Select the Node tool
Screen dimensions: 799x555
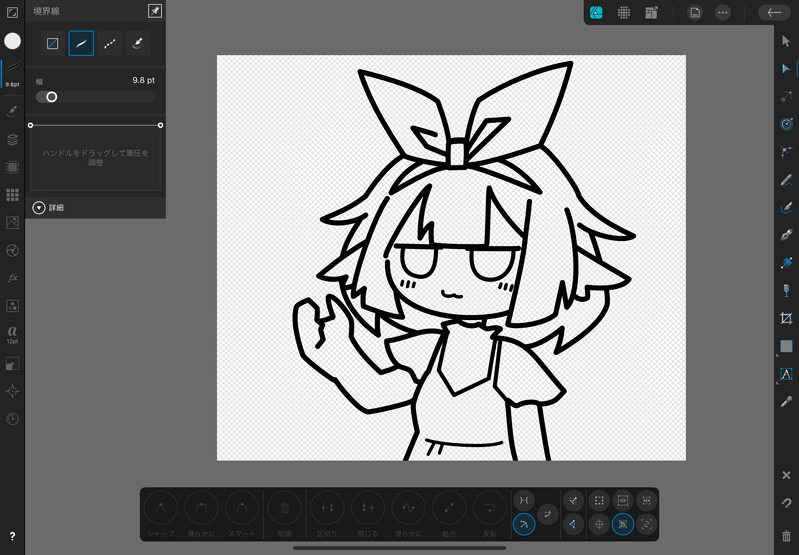[x=786, y=69]
